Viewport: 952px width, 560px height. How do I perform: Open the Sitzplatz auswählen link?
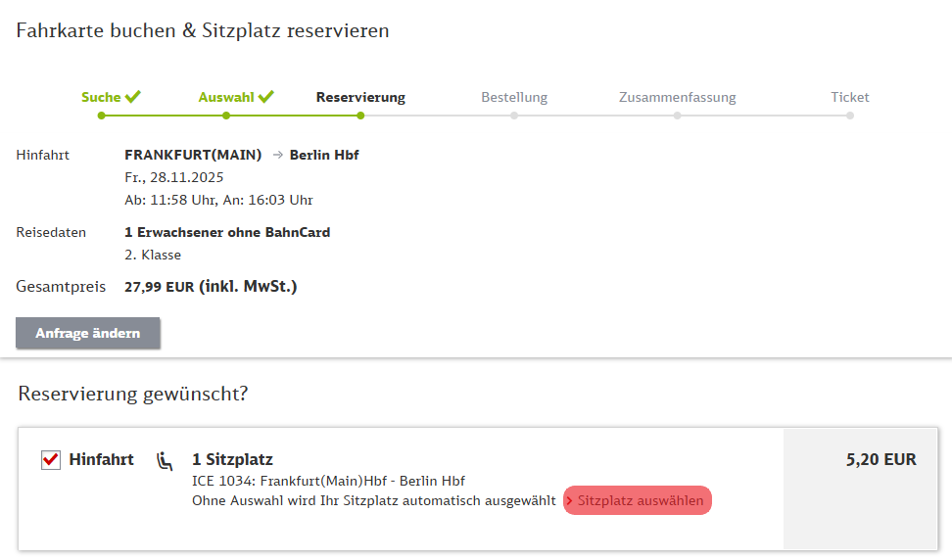coord(639,500)
